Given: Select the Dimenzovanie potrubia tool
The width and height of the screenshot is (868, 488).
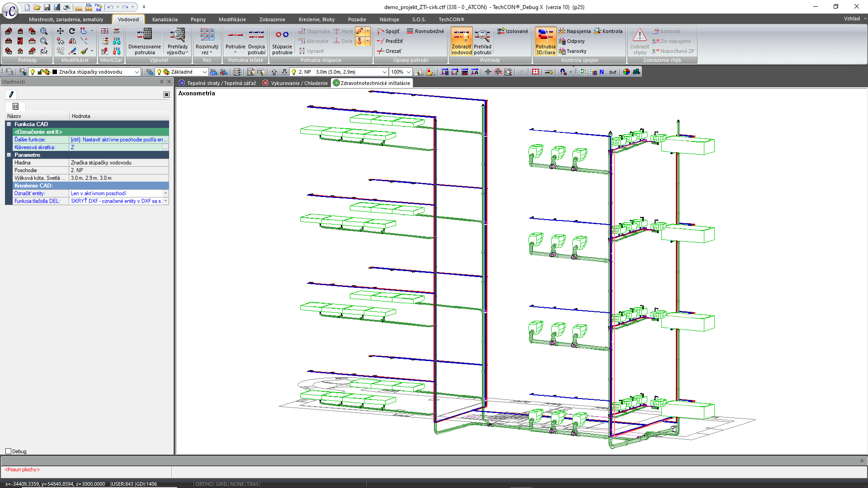Looking at the screenshot, I should pos(144,42).
